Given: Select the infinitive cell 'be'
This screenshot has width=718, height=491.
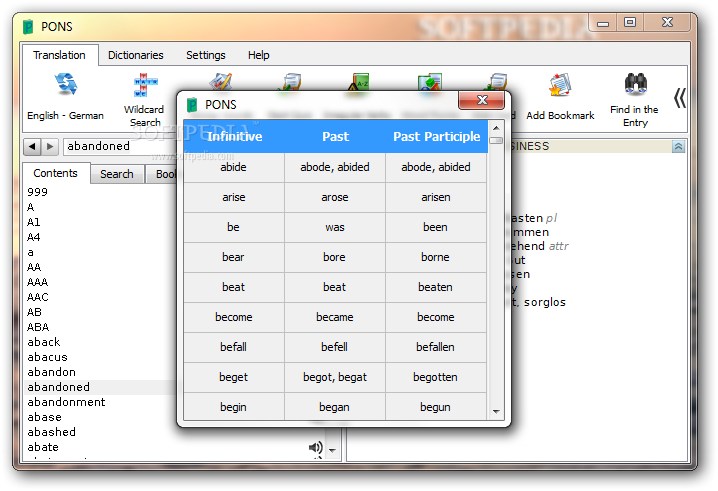Looking at the screenshot, I should point(234,227).
